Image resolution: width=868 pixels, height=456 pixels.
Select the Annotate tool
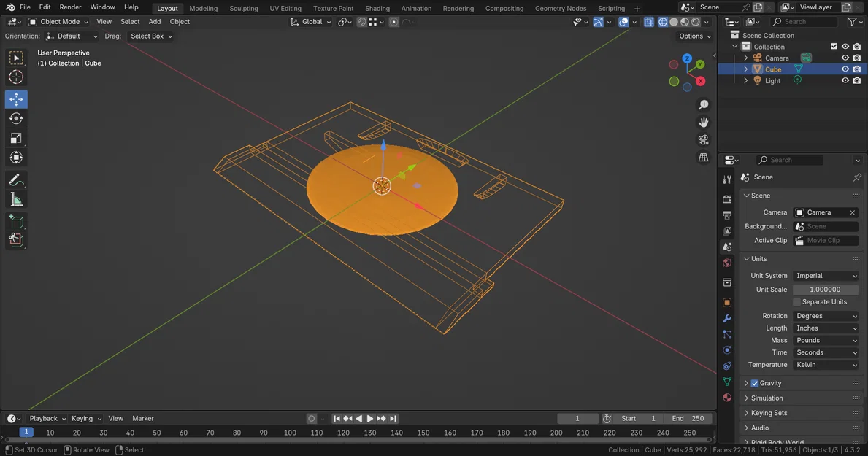pos(16,180)
